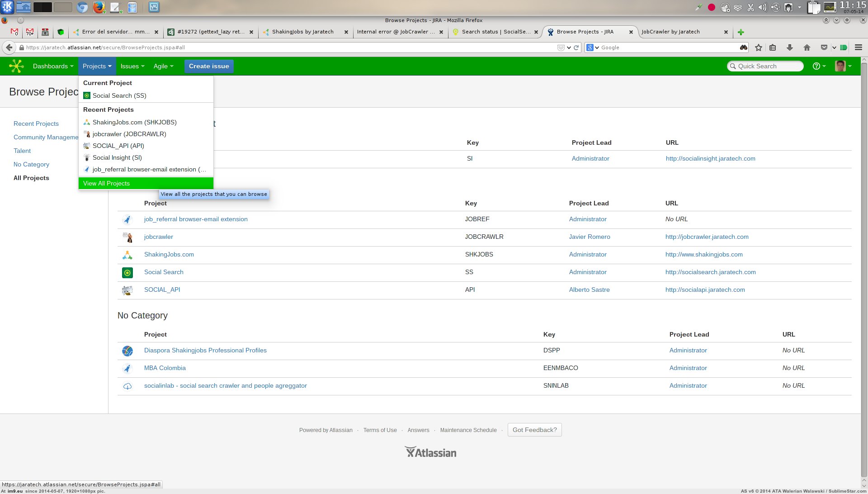Click the URL address bar

click(x=289, y=47)
